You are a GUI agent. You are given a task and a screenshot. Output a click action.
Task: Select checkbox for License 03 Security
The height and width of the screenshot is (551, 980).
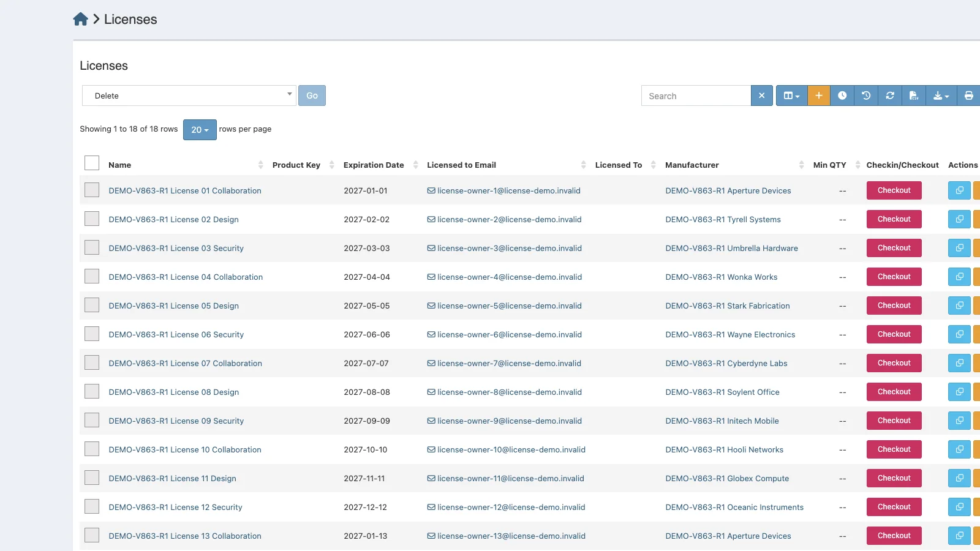pos(92,247)
